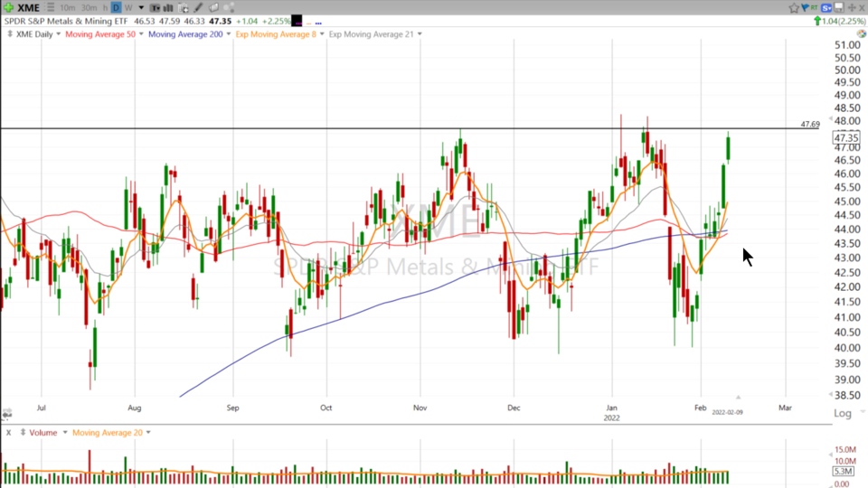Click the 47.69 horizontal line label

pos(810,124)
